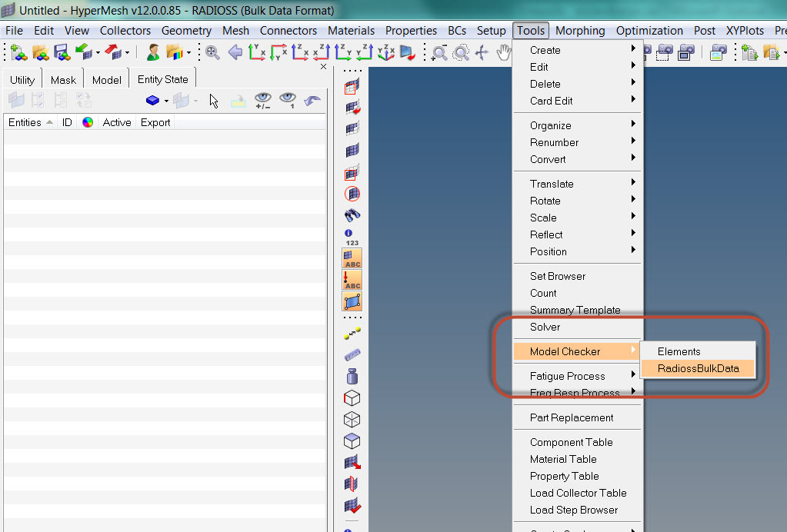Click the circle zoom magnifier icon
Viewport: 787px width, 532px height.
pyautogui.click(x=461, y=52)
